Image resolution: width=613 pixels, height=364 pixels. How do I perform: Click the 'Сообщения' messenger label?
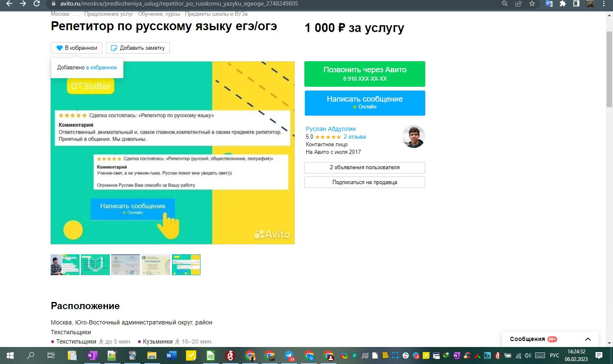tap(527, 339)
